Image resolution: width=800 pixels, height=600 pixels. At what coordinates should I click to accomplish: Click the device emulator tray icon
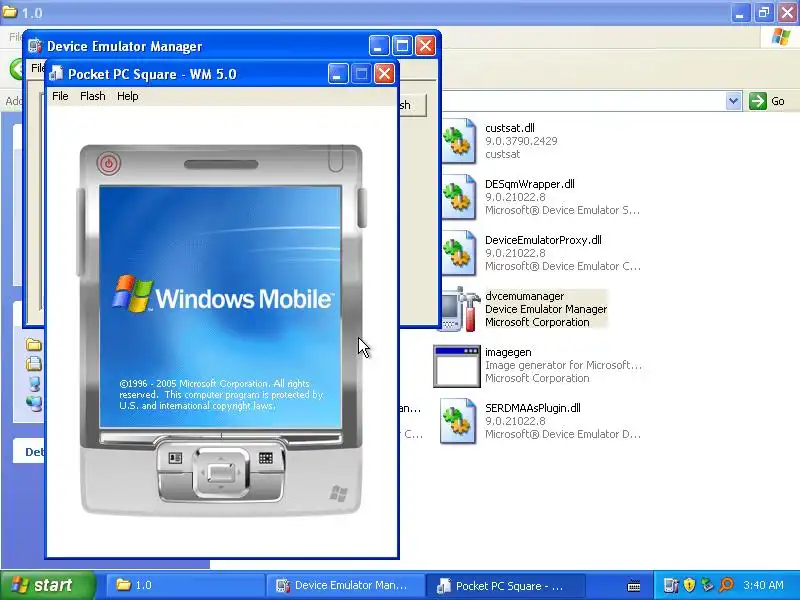670,585
